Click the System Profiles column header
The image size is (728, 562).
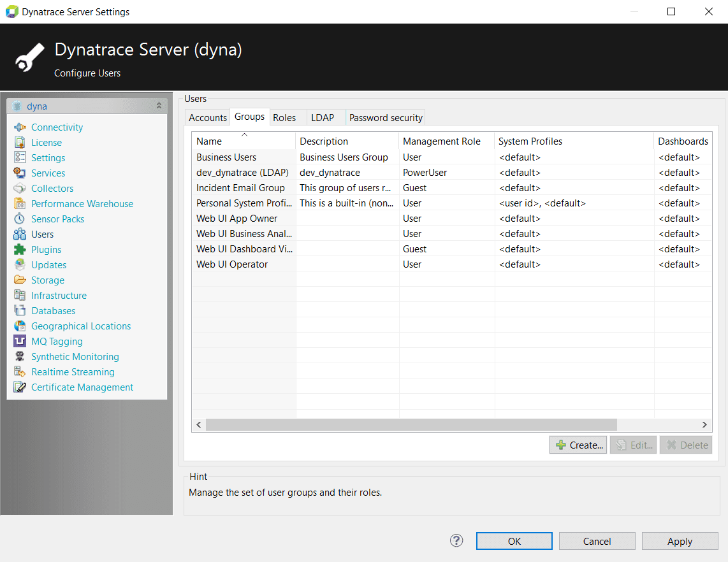pos(574,141)
